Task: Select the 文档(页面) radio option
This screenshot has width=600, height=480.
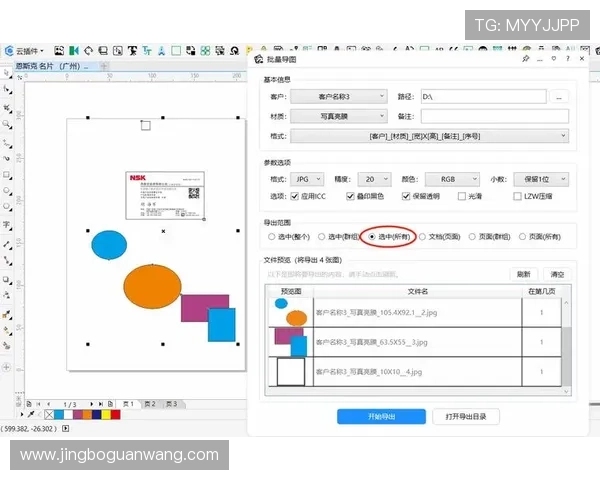Action: [x=422, y=237]
